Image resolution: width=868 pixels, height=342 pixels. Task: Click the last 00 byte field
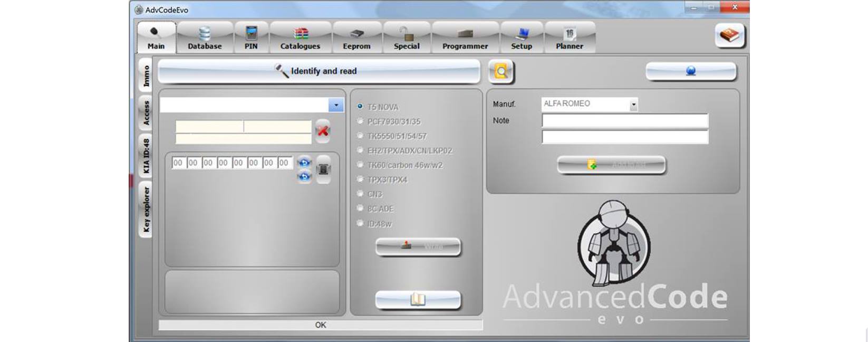[284, 163]
